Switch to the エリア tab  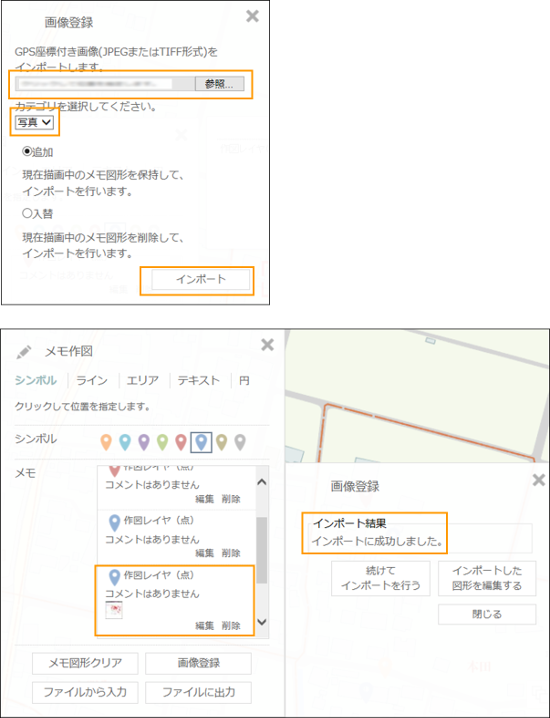[x=142, y=381]
